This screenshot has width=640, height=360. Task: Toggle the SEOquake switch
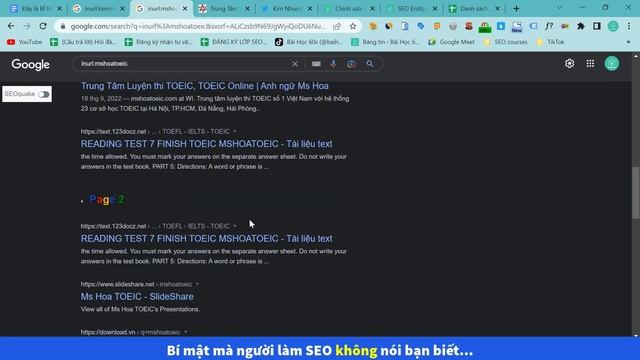click(x=44, y=94)
